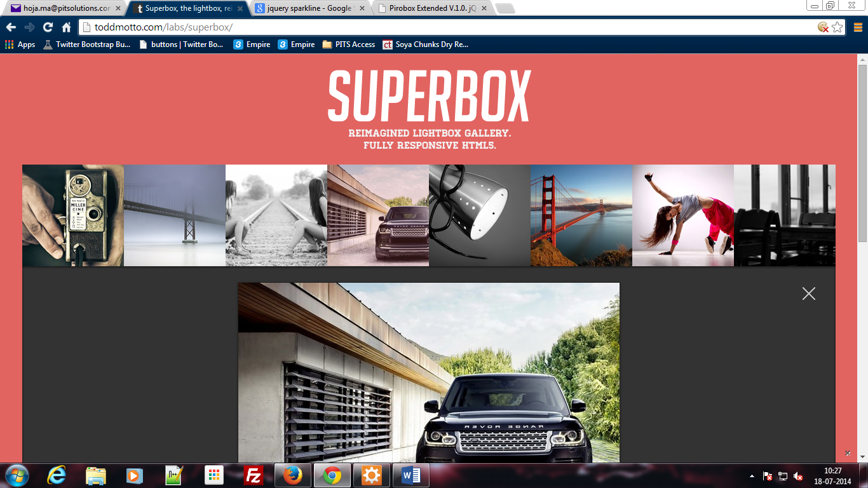
Task: Open Notepad++ from the taskbar
Action: click(173, 475)
